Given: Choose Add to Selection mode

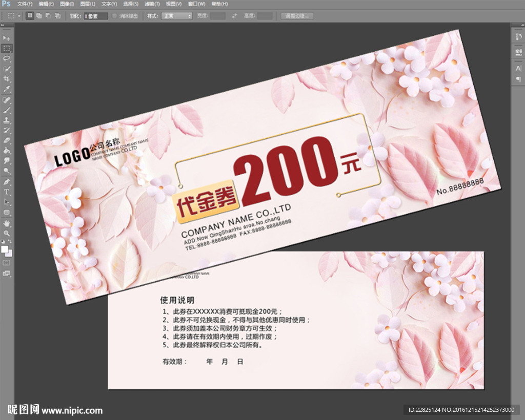Looking at the screenshot, I should [39, 16].
